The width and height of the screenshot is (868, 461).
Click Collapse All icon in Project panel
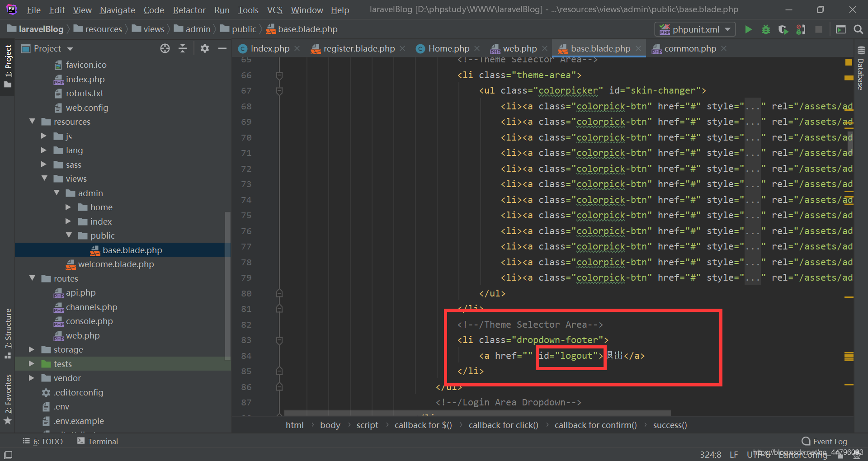coord(183,48)
